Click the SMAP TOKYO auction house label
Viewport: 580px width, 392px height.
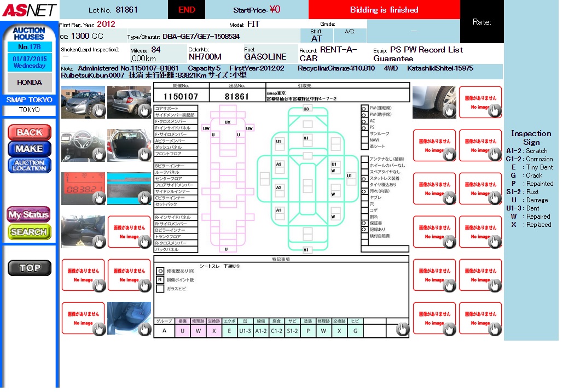click(30, 100)
